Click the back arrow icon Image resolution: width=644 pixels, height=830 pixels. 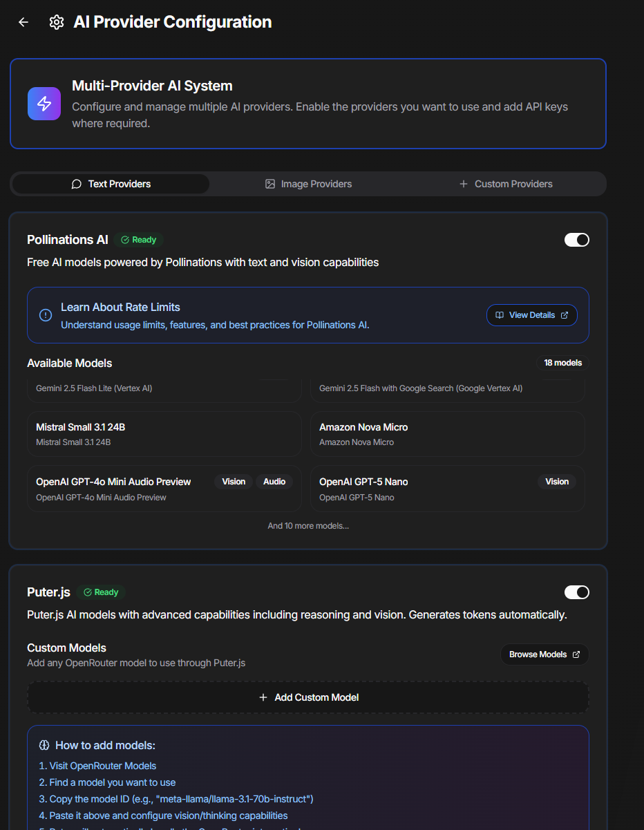click(x=23, y=22)
